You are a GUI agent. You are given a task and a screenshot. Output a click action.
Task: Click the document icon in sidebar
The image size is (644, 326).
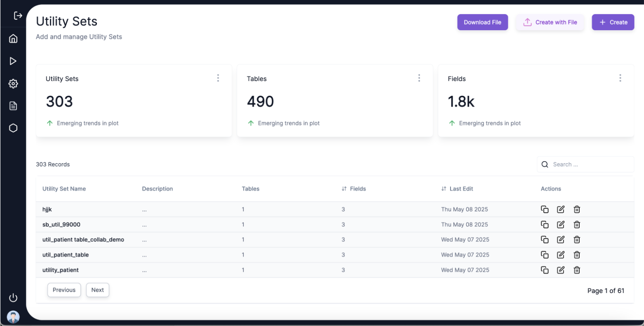coord(13,106)
